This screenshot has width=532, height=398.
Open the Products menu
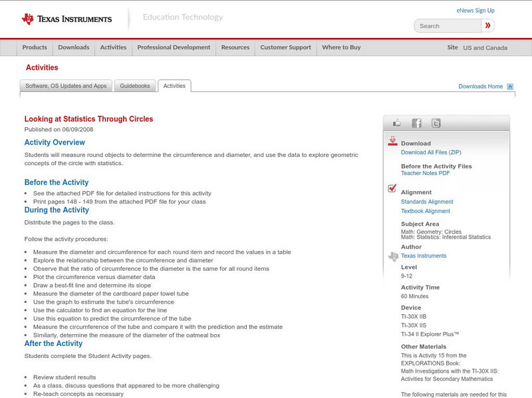35,47
